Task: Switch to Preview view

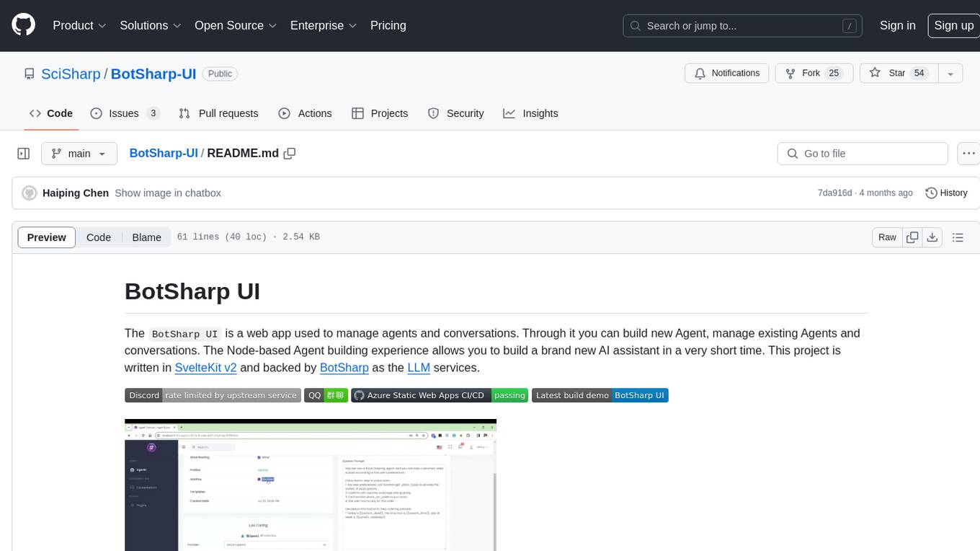Action: [47, 237]
